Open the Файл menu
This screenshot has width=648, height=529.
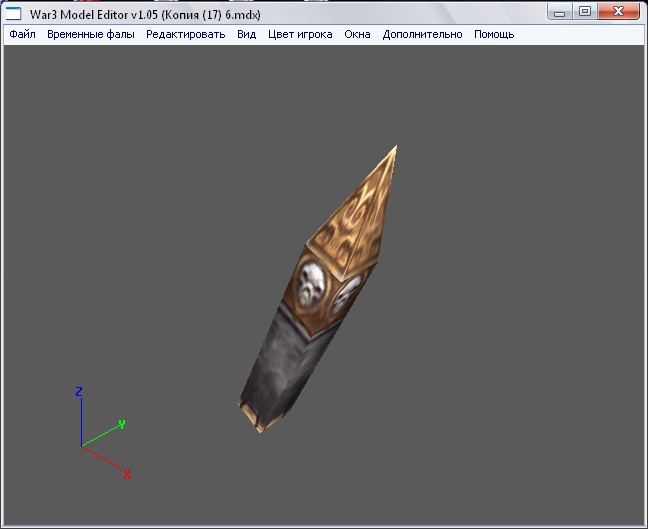[22, 34]
